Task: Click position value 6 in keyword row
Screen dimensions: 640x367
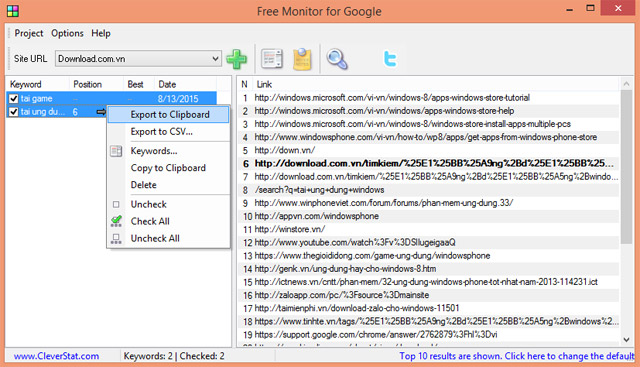Action: pos(75,112)
